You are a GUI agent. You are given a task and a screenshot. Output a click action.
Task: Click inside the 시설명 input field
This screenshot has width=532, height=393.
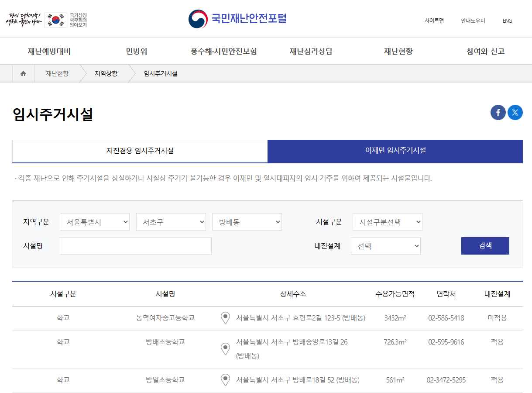tap(135, 246)
